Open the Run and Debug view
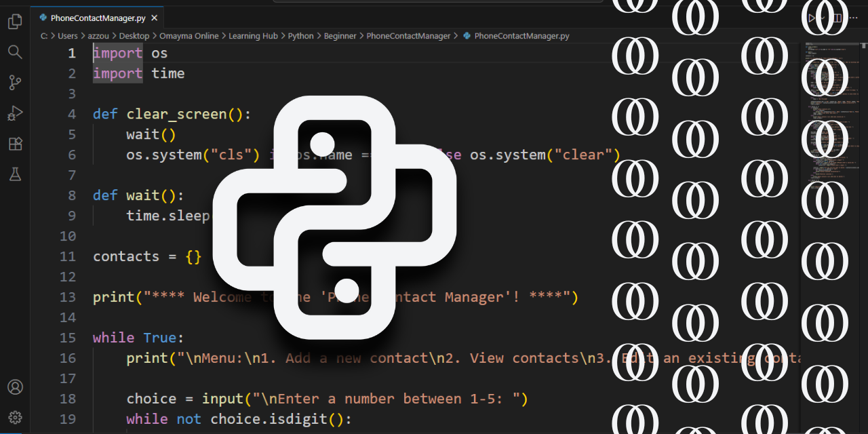 [15, 113]
